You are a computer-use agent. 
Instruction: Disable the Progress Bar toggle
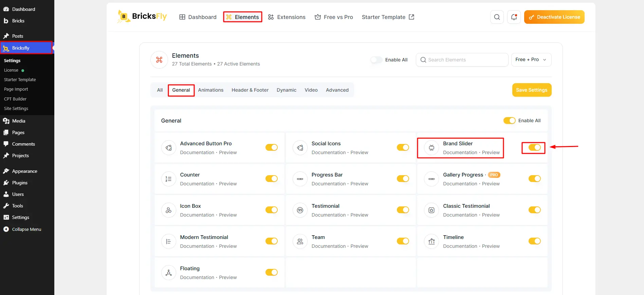(x=403, y=179)
